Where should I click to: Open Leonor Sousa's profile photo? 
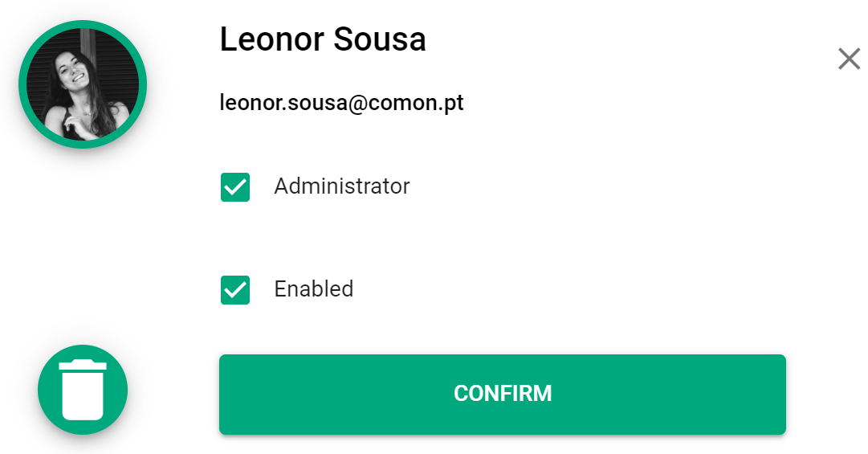pos(83,84)
